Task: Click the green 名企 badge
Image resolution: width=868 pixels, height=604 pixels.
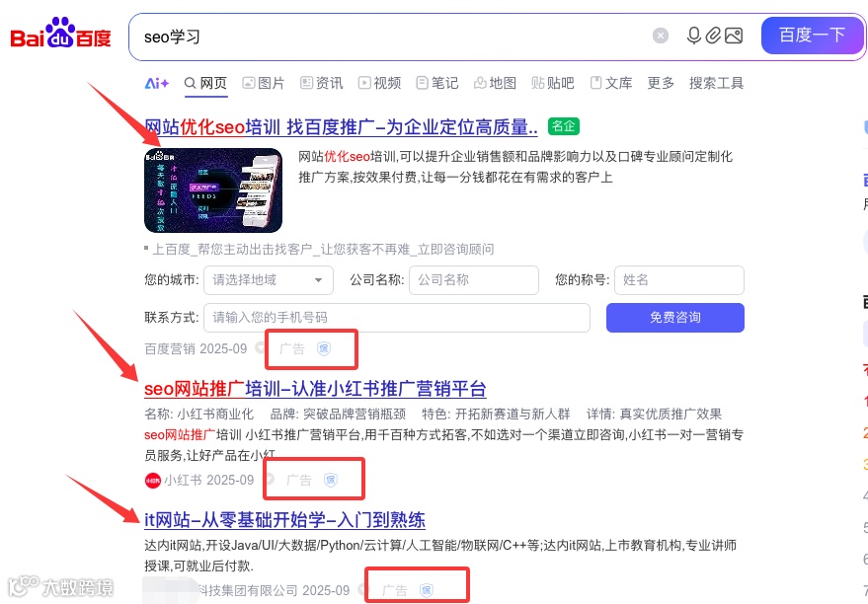Action: [x=564, y=126]
